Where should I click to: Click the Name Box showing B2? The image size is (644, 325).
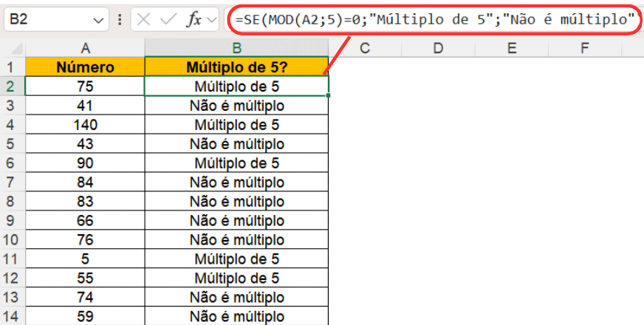tap(44, 20)
